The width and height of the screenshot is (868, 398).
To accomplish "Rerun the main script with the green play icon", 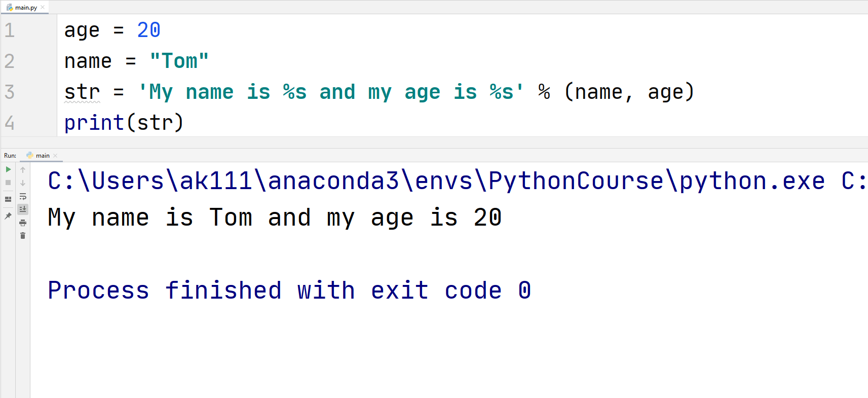I will [x=8, y=169].
